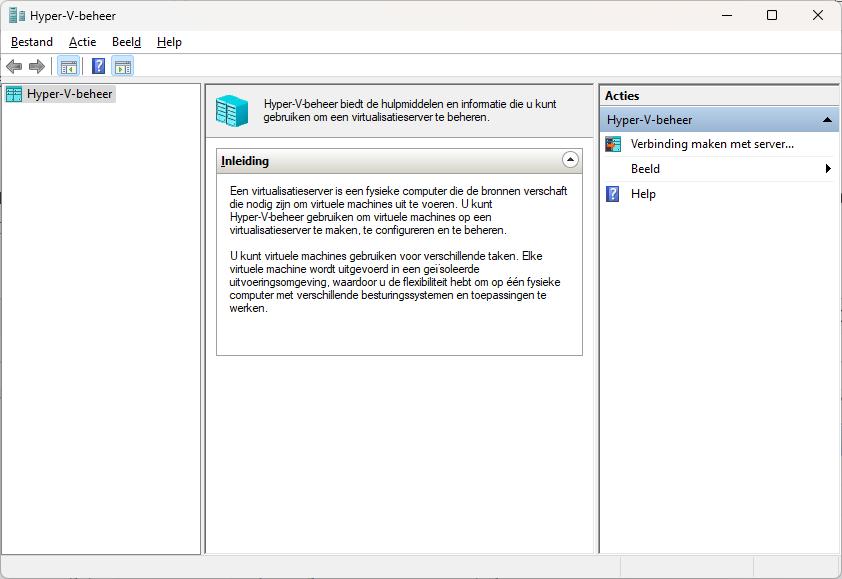842x579 pixels.
Task: Open the Bestand menu
Action: tap(32, 42)
